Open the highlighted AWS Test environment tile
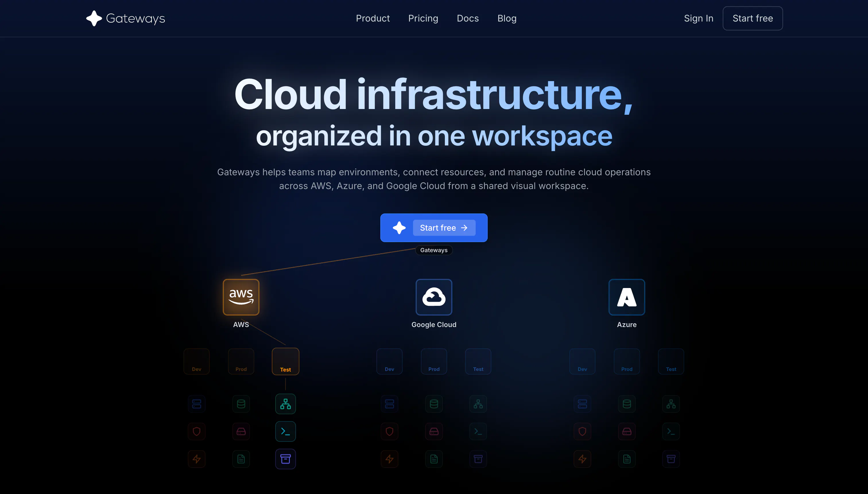 286,361
